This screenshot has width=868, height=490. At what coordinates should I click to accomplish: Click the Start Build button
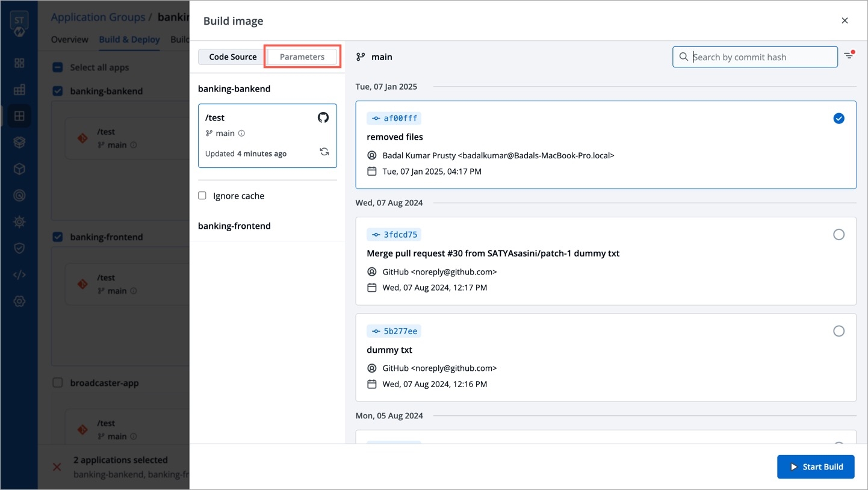[816, 467]
